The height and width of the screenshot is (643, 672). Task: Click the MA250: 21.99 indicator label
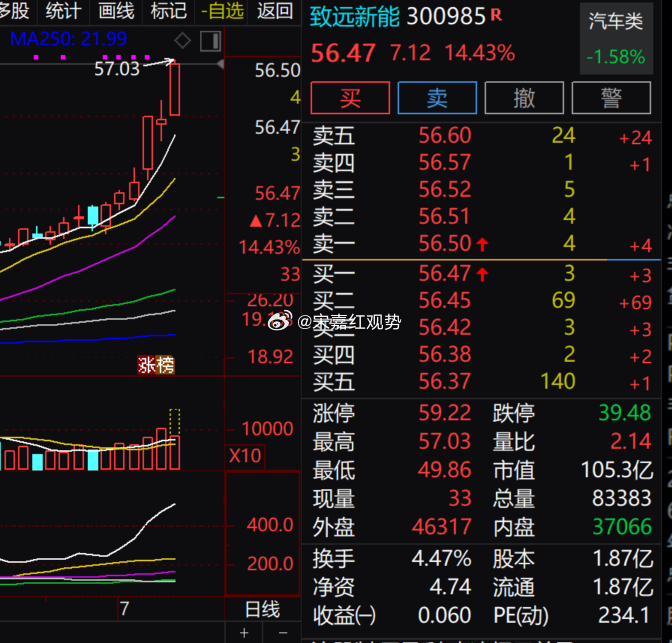click(x=69, y=39)
